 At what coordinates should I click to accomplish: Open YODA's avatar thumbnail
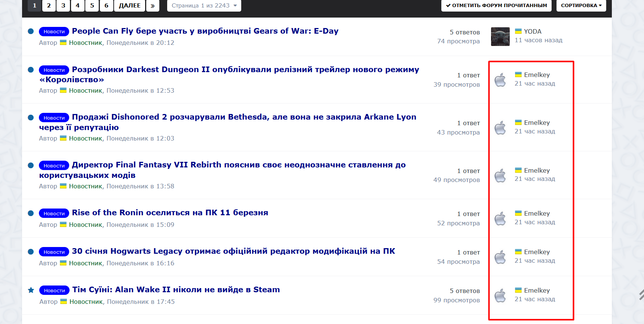click(500, 37)
